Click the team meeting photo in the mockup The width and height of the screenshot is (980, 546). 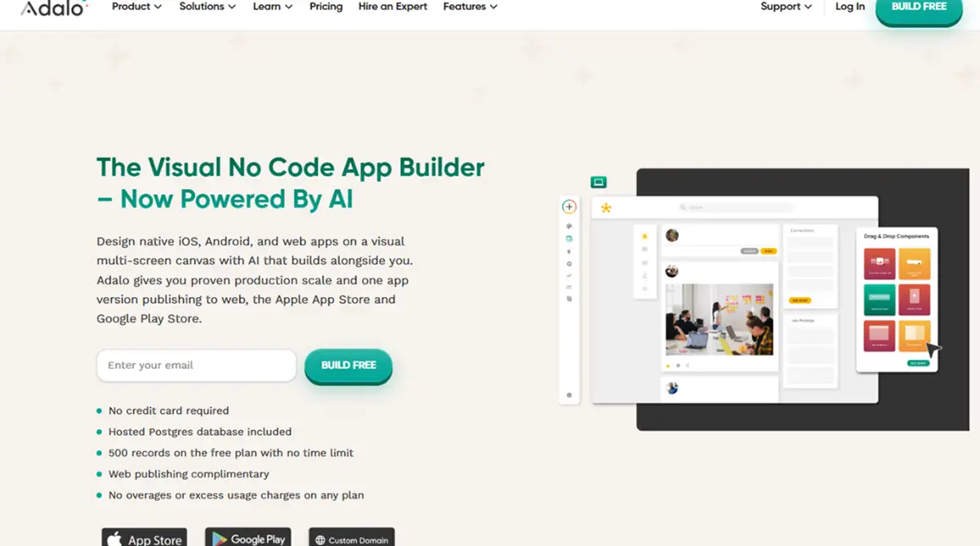click(719, 319)
